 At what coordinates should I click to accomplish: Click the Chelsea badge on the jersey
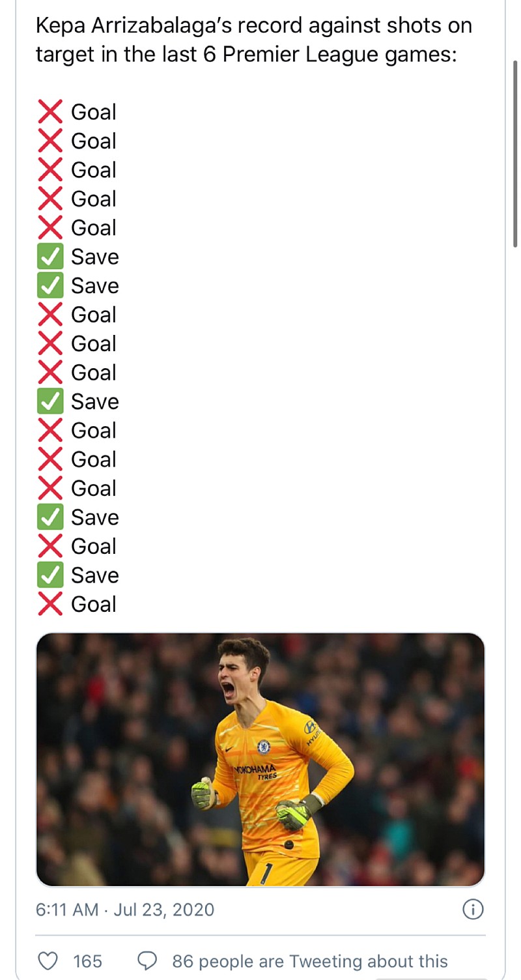coord(264,747)
